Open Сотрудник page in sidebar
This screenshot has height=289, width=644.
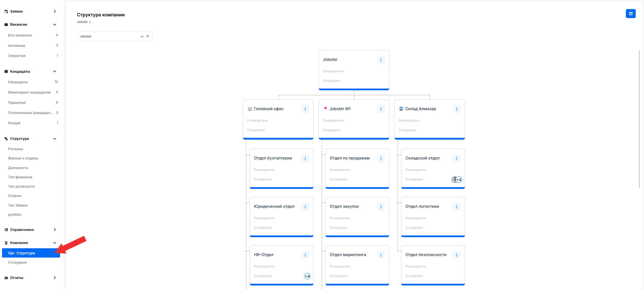[17, 262]
